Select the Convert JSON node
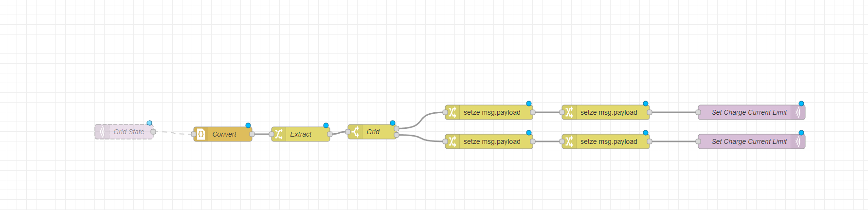 pos(223,134)
